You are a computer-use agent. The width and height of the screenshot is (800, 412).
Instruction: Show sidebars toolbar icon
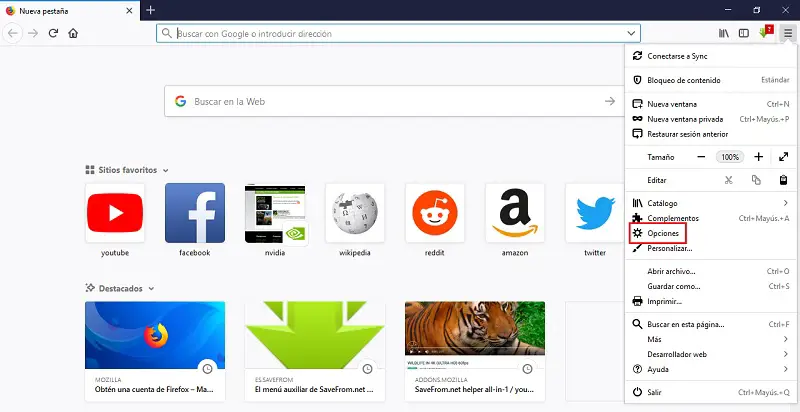tap(744, 33)
